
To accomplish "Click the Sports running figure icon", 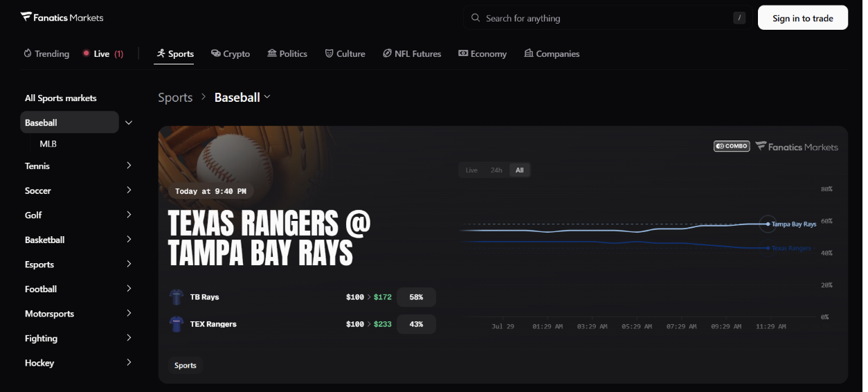I will coord(161,53).
